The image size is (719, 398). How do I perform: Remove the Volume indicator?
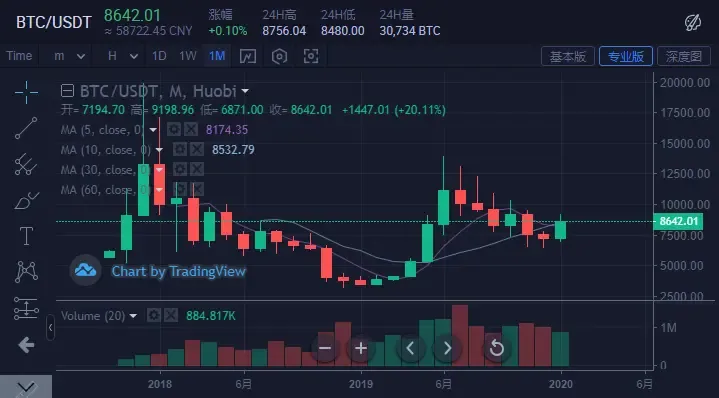coord(171,315)
